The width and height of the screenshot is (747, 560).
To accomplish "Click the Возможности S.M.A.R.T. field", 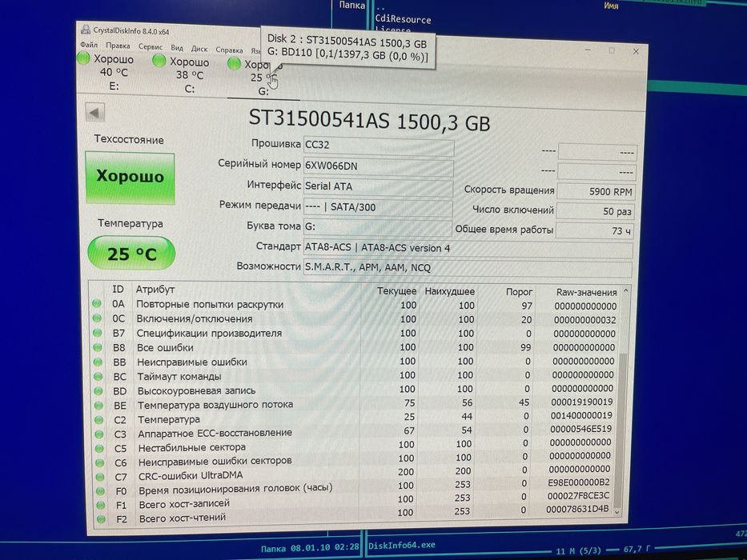I will (468, 268).
